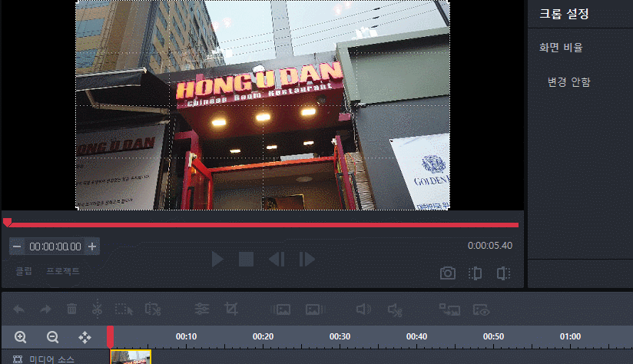633x364 pixels.
Task: Click the scissors split clip icon
Action: pyautogui.click(x=97, y=309)
